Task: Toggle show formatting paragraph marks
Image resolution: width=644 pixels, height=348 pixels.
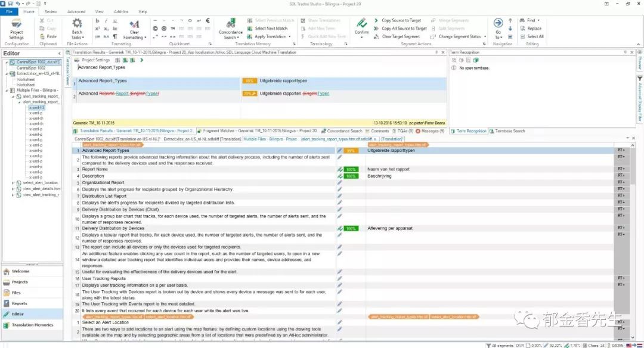Action: pyautogui.click(x=115, y=36)
